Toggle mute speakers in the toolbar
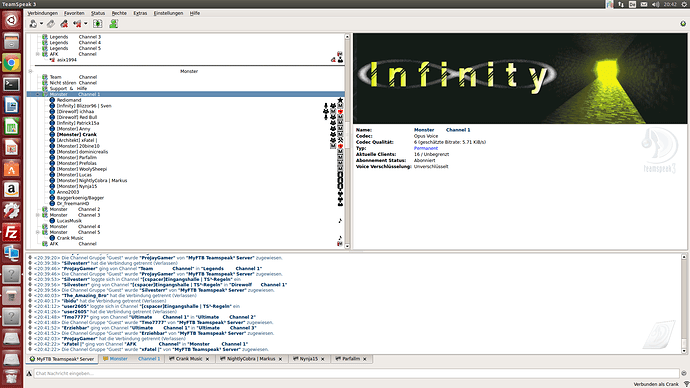 (77, 24)
